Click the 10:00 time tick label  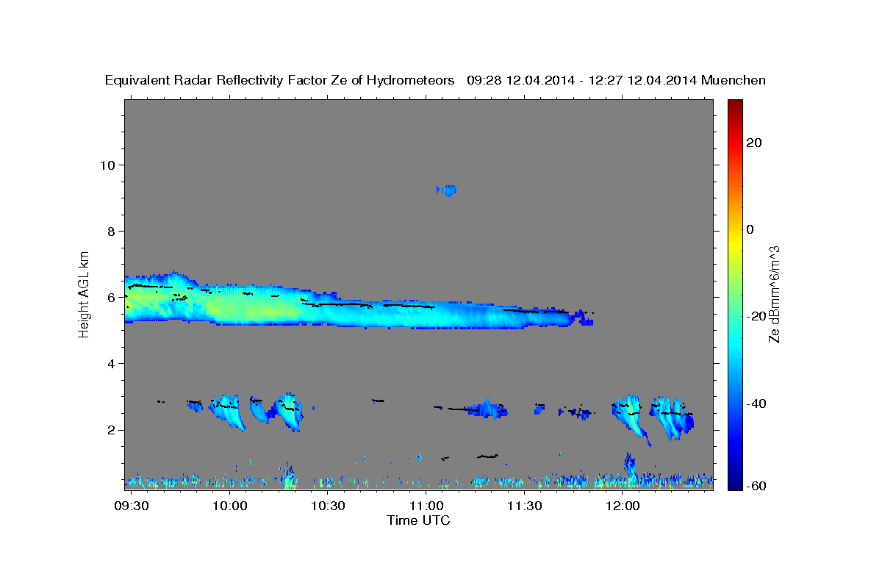tap(231, 506)
